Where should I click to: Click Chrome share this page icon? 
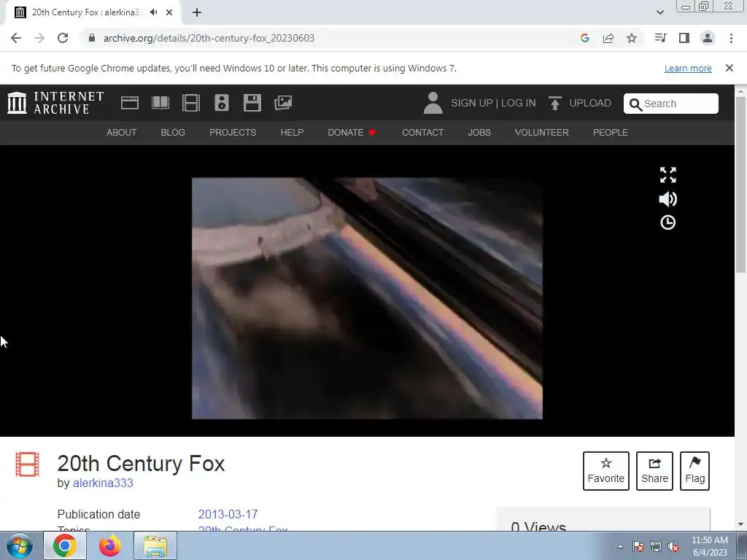608,38
